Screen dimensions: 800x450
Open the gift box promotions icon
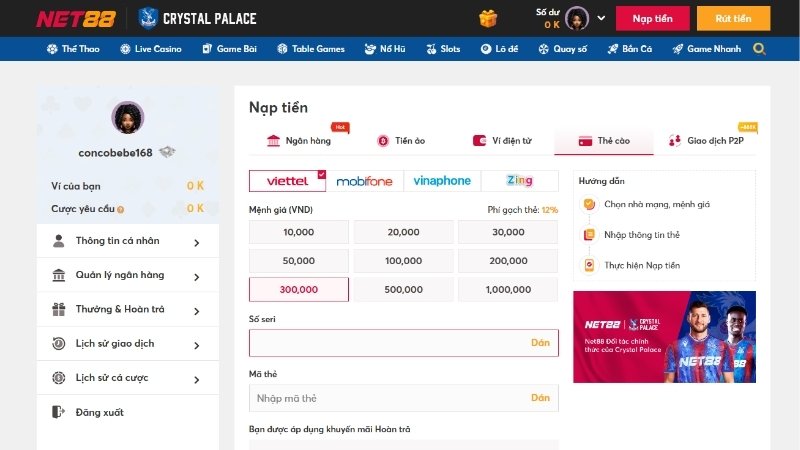coord(488,19)
